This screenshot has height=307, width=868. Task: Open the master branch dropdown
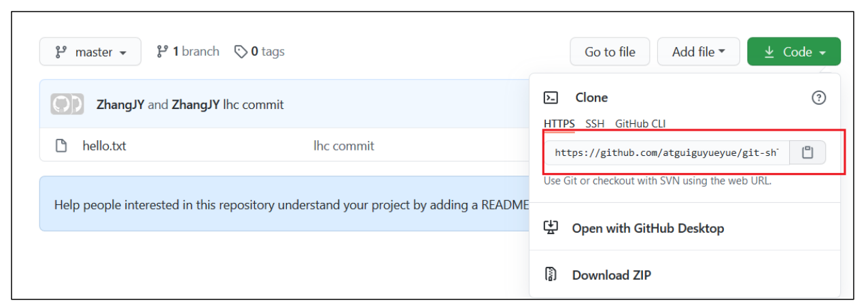coord(90,52)
